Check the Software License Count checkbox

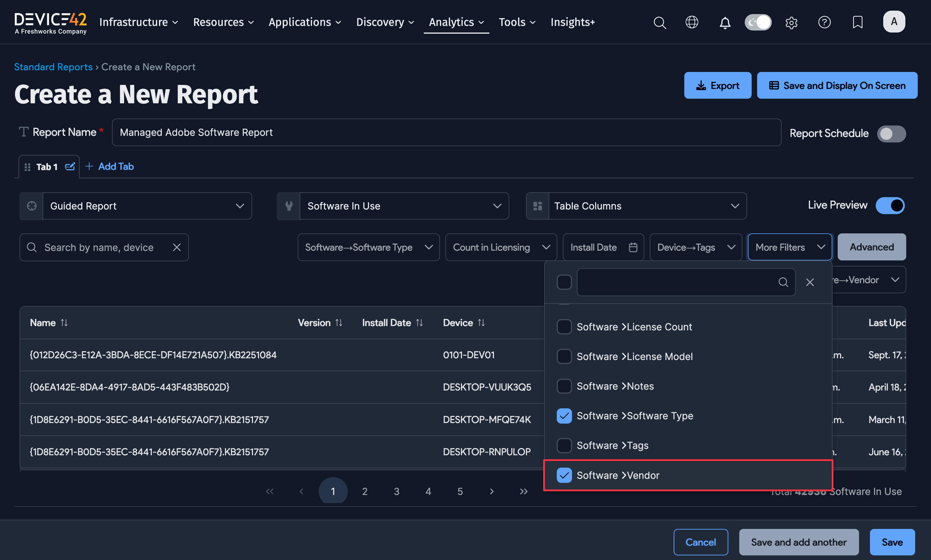pyautogui.click(x=564, y=327)
